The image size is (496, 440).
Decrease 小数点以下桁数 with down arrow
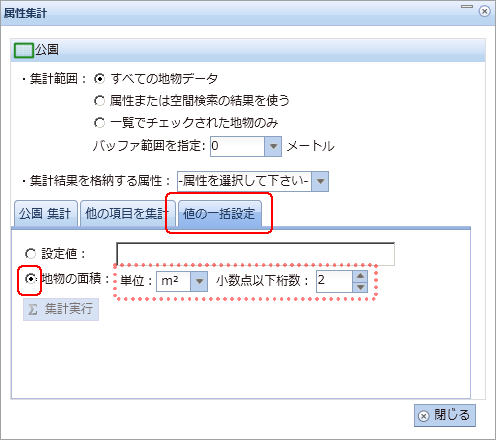point(360,287)
